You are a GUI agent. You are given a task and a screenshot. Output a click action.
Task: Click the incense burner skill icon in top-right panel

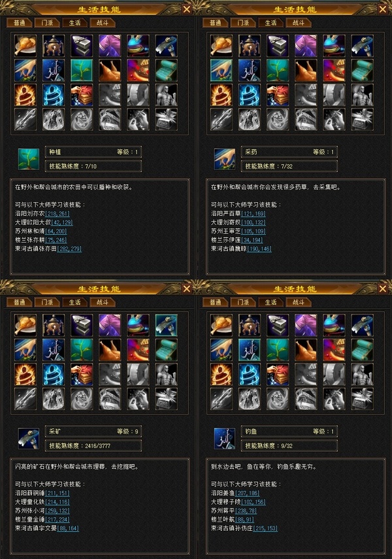tap(250, 46)
